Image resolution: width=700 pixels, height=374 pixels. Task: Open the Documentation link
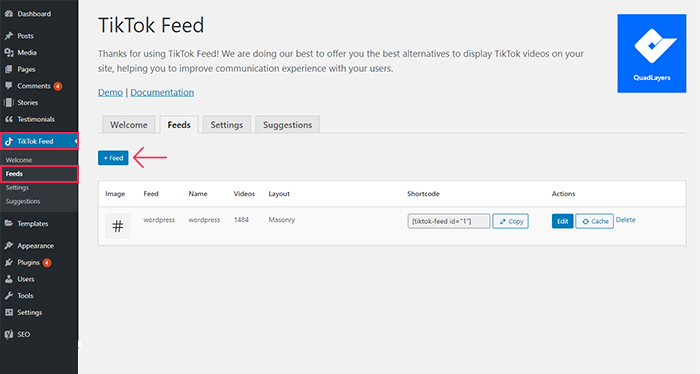click(162, 92)
